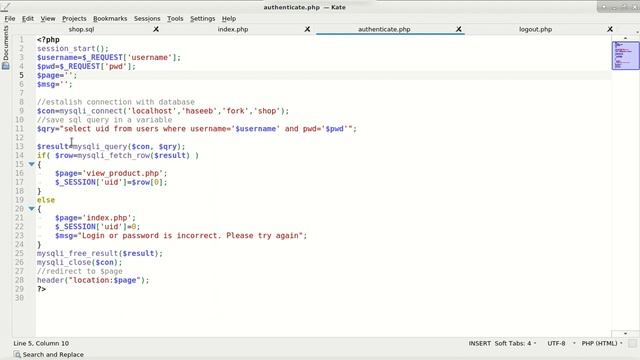The width and height of the screenshot is (640, 360).
Task: Open the PHP (HTML) syntax mode dropdown
Action: point(602,343)
